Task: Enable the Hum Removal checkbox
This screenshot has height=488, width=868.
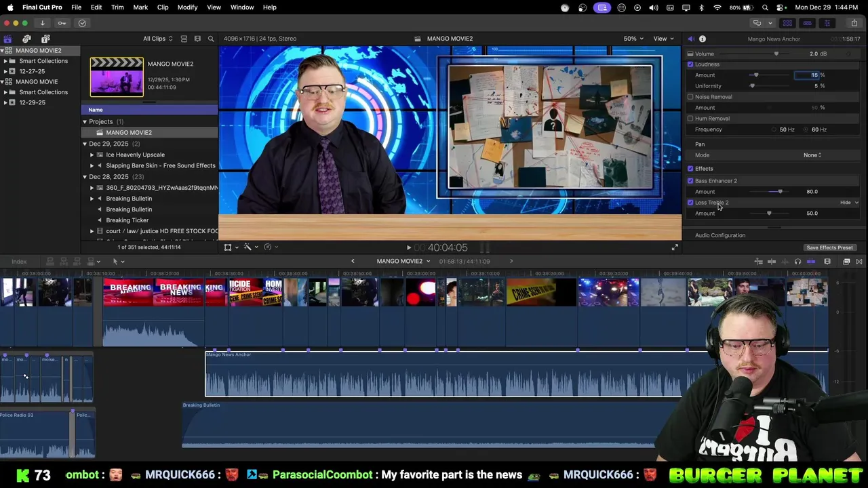Action: (x=690, y=119)
